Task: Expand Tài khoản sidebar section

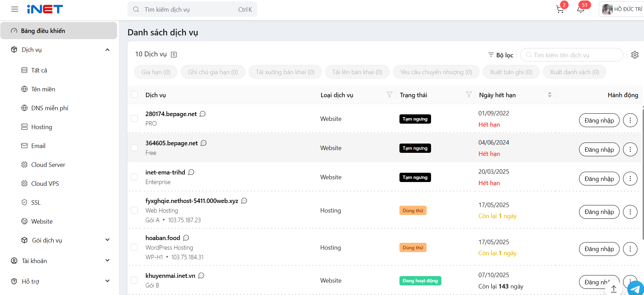Action: pyautogui.click(x=59, y=261)
